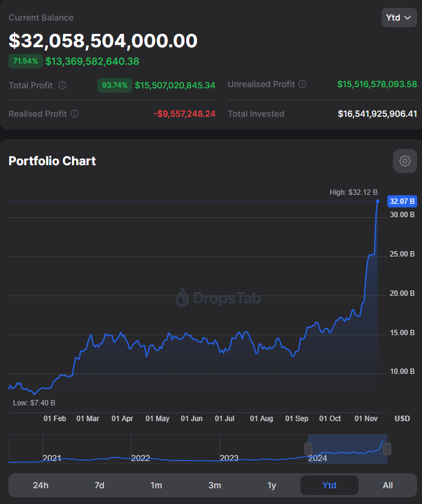Image resolution: width=422 pixels, height=504 pixels.
Task: Click the 2023 section in timeline navigator
Action: [264, 449]
